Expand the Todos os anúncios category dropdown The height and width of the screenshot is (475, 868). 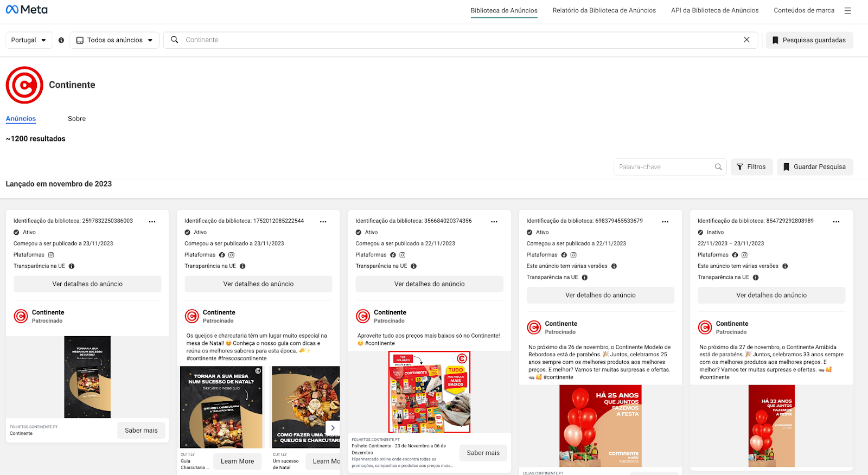tap(114, 40)
